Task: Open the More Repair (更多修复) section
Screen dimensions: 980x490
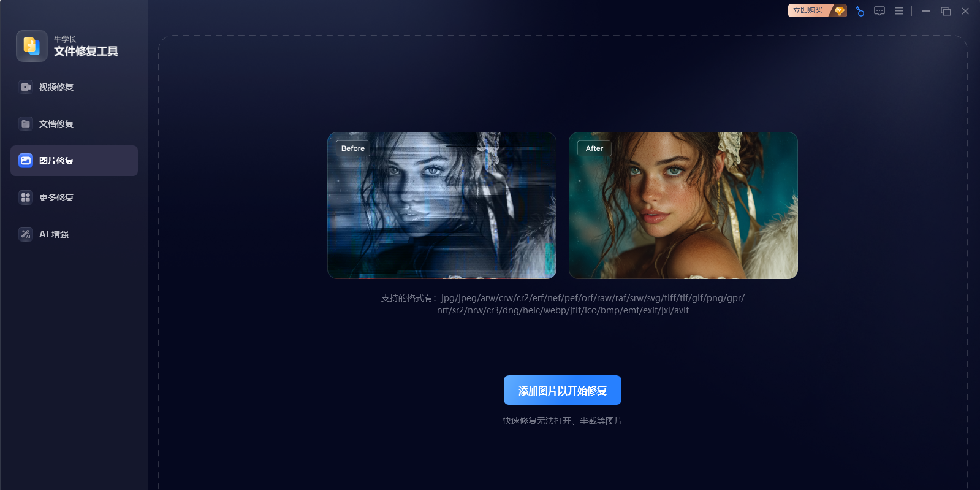Action: click(x=56, y=197)
